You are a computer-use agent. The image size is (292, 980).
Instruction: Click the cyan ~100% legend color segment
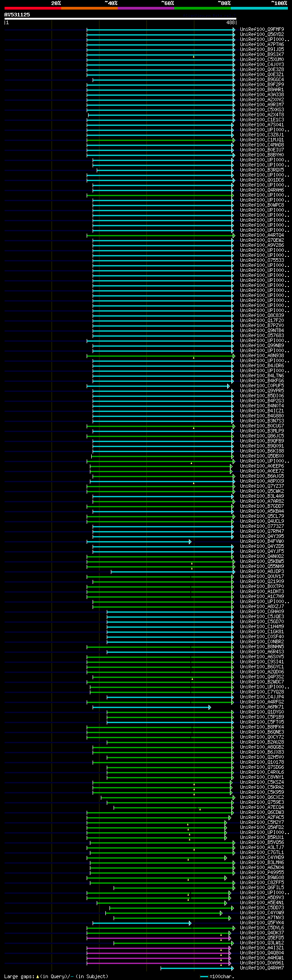259,8
